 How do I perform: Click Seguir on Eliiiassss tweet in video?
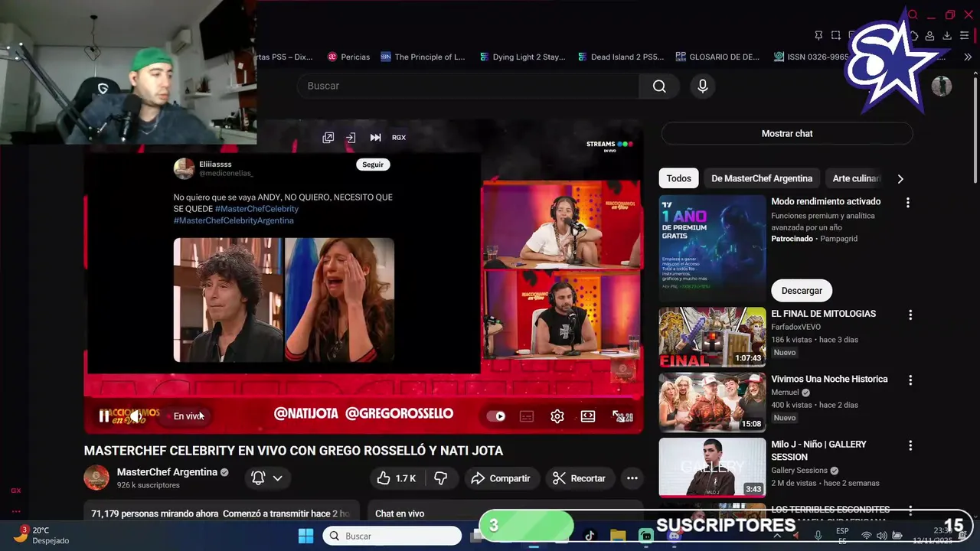[x=373, y=165]
